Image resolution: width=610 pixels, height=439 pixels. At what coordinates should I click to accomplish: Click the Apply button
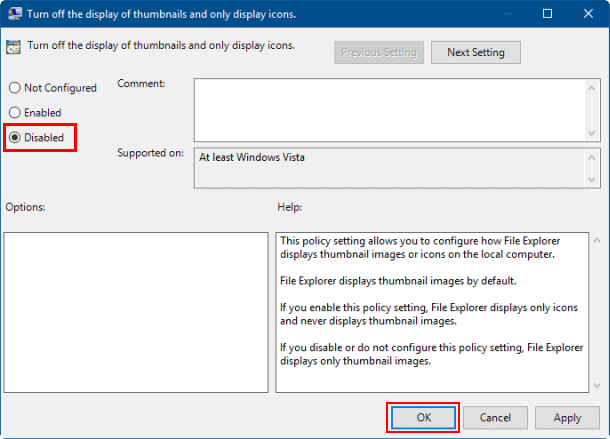(x=567, y=417)
